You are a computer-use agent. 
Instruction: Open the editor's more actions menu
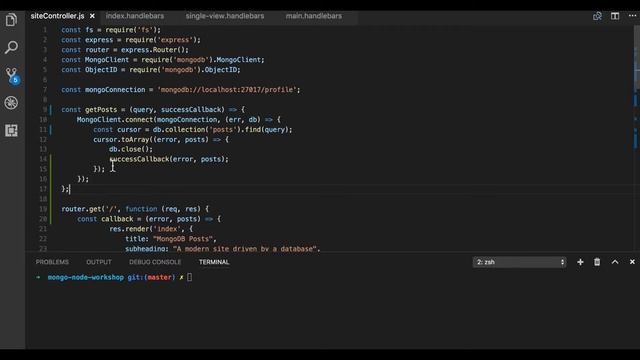632,16
